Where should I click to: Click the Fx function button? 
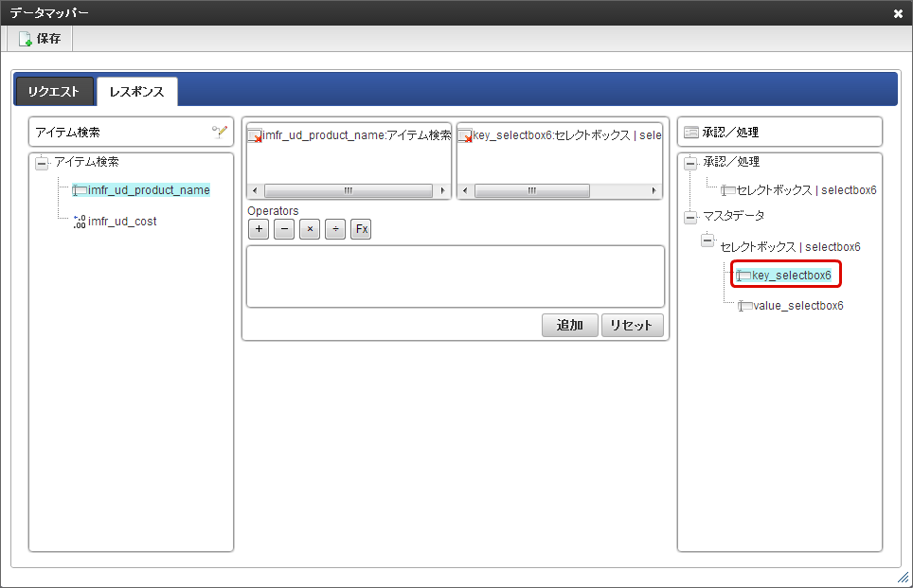coord(361,229)
